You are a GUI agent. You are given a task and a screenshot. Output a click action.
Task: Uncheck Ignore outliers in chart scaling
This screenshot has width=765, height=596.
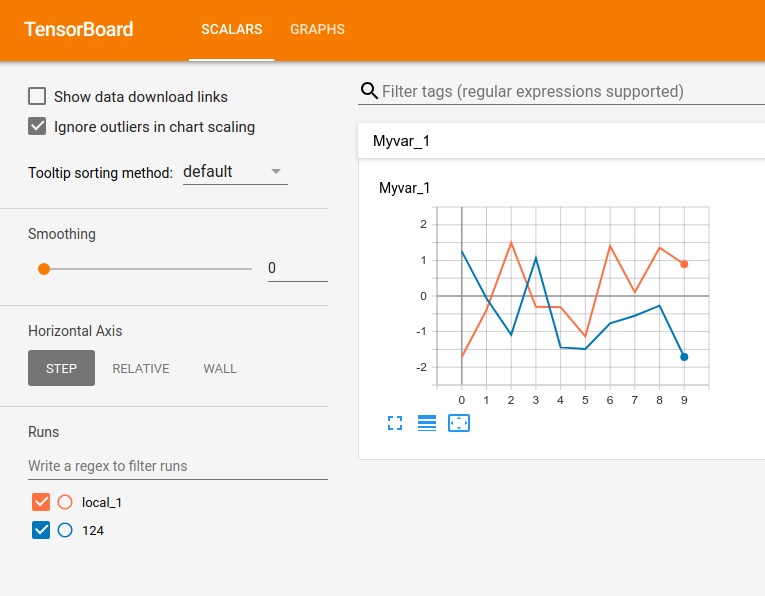point(37,126)
